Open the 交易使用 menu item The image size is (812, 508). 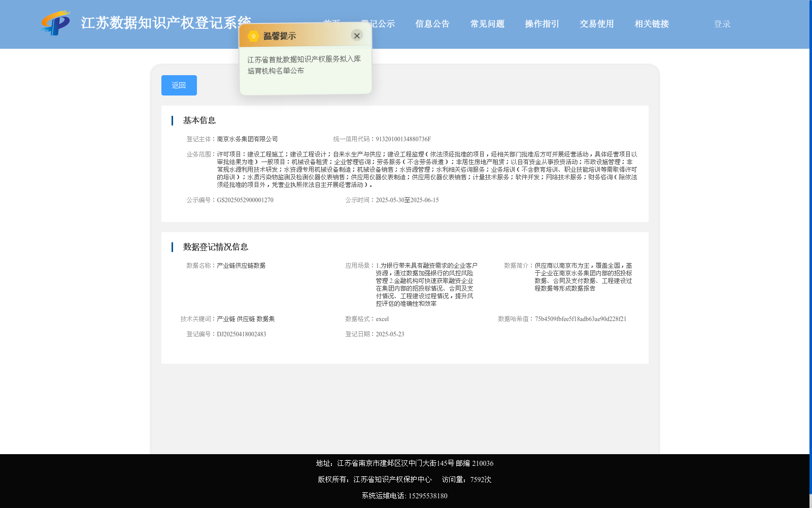[x=596, y=23]
